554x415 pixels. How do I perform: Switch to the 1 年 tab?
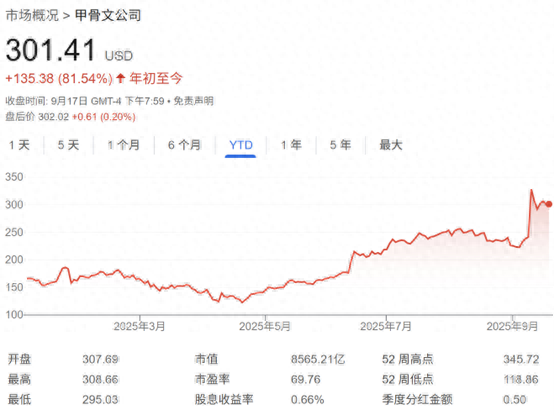pyautogui.click(x=291, y=145)
